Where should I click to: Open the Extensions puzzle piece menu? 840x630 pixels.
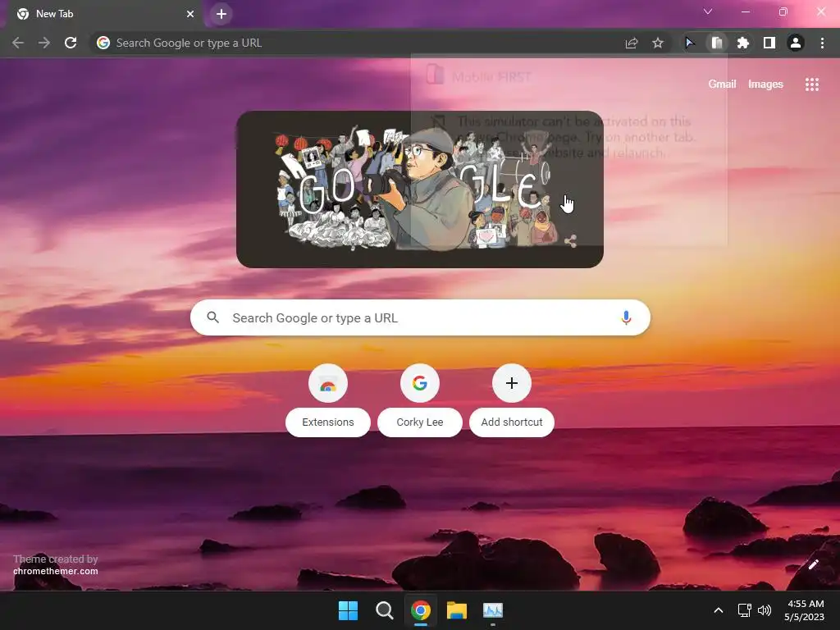click(742, 43)
